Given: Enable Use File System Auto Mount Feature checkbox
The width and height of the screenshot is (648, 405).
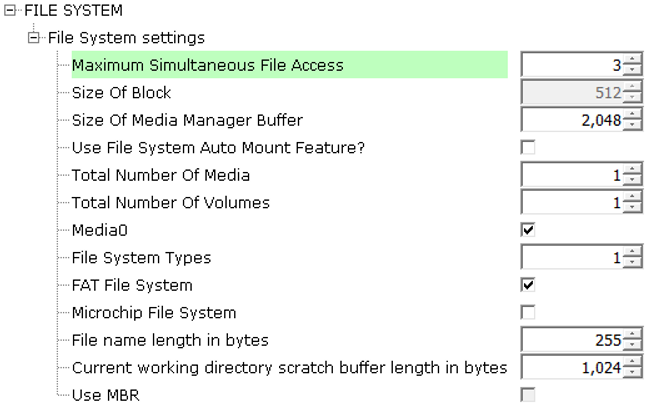Looking at the screenshot, I should tap(528, 148).
